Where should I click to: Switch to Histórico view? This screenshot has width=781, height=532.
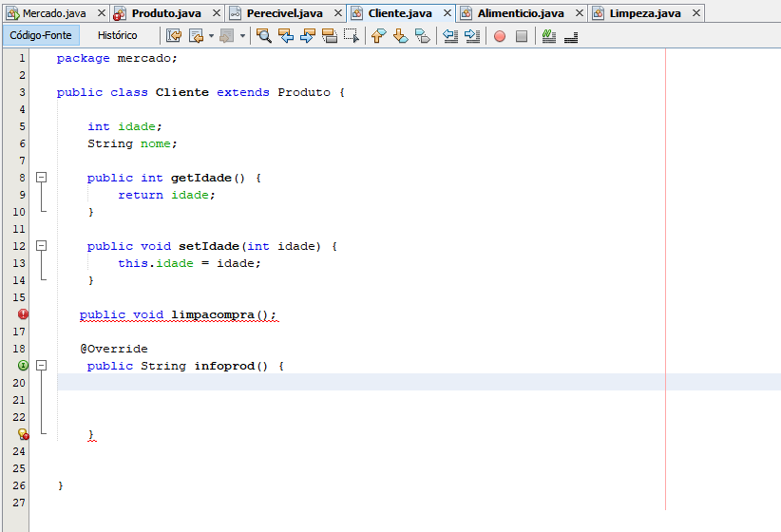click(118, 35)
